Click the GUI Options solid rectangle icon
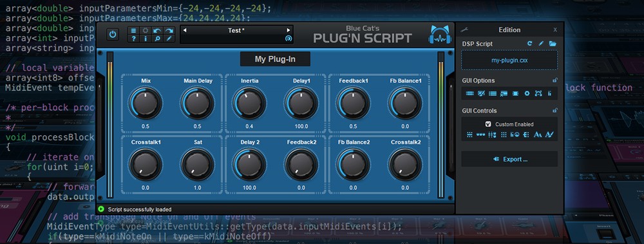 [x=515, y=93]
